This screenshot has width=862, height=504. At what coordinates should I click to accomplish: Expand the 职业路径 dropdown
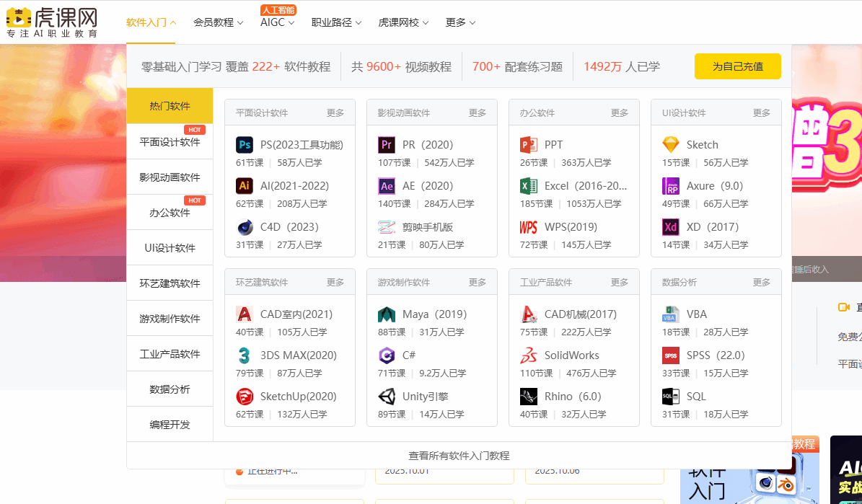pos(336,22)
